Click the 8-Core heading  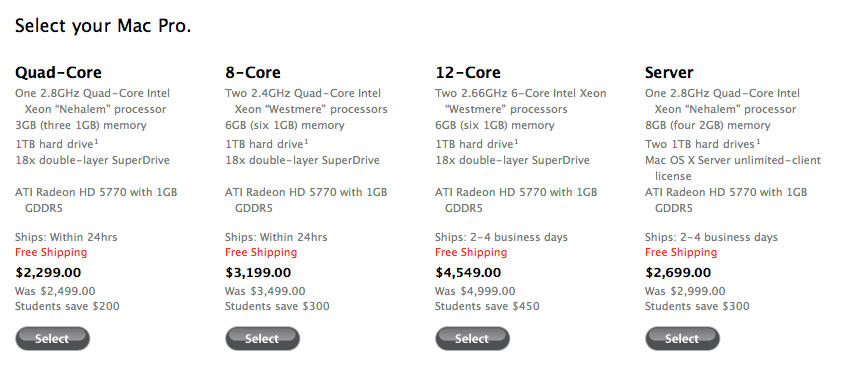click(x=252, y=73)
